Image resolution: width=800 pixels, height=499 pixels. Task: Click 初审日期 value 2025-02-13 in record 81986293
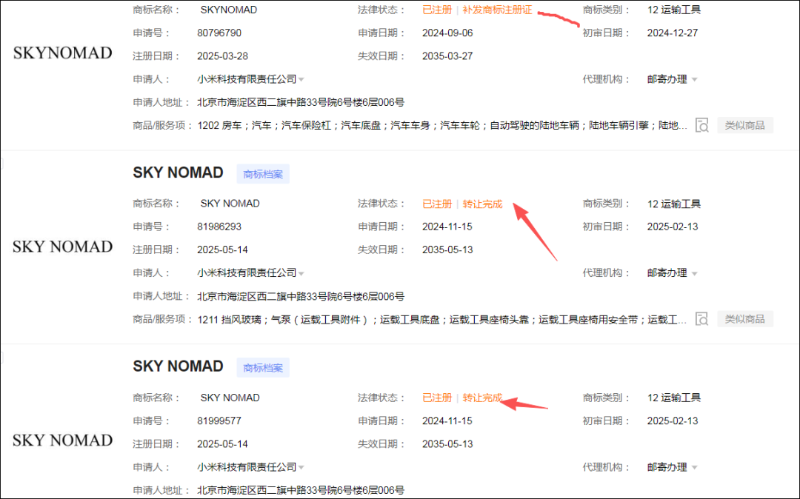(672, 227)
